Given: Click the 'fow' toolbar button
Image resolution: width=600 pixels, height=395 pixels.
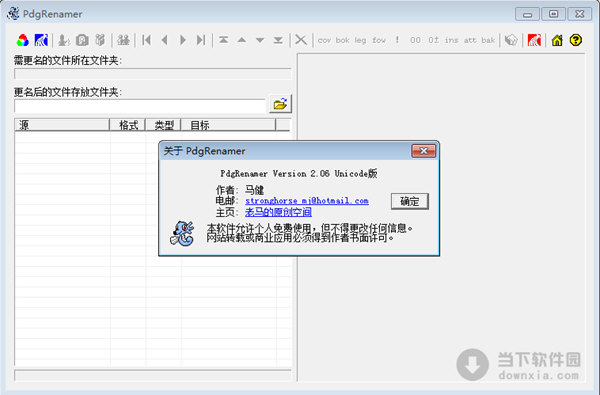Looking at the screenshot, I should (x=379, y=40).
